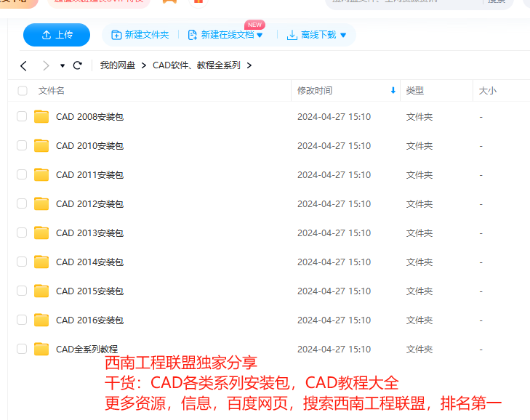Click the modified date of CAD全系列教程

click(334, 350)
